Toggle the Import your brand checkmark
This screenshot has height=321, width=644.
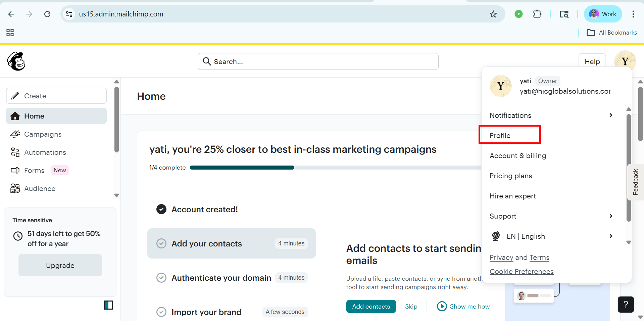coord(161,312)
